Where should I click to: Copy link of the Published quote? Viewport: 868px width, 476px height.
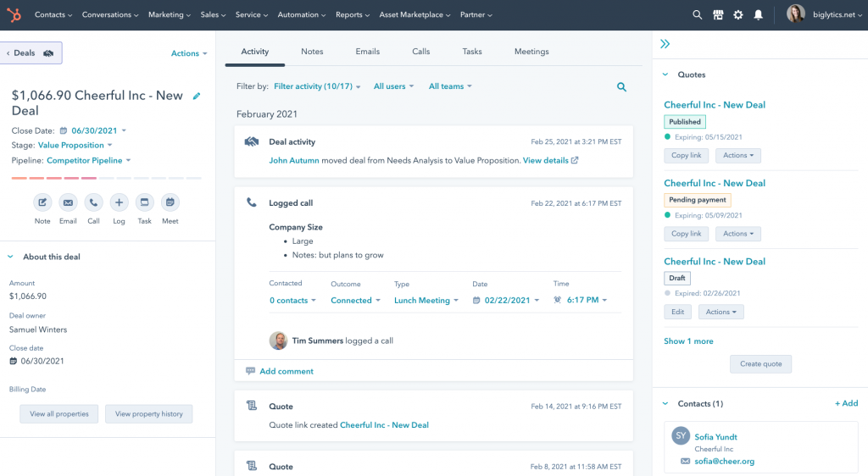[687, 155]
